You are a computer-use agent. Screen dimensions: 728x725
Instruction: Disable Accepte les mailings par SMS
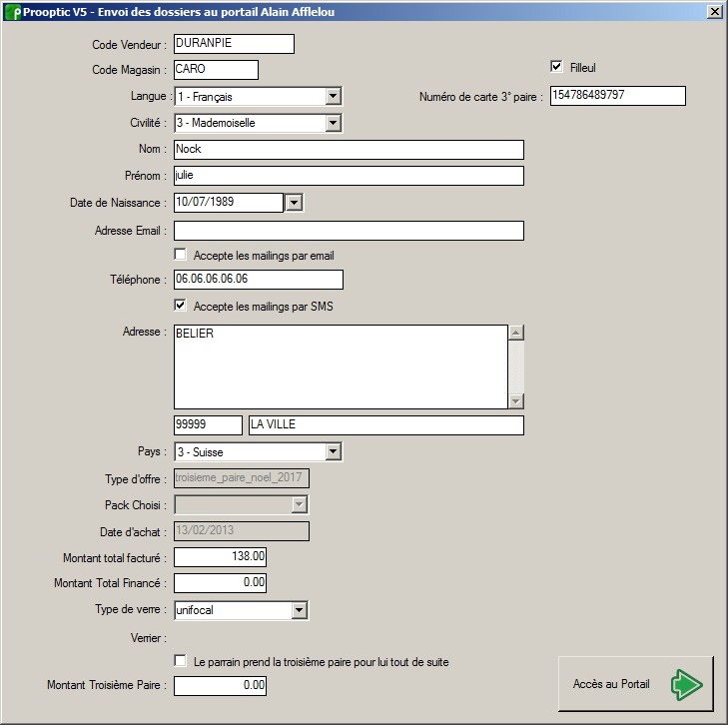(180, 306)
